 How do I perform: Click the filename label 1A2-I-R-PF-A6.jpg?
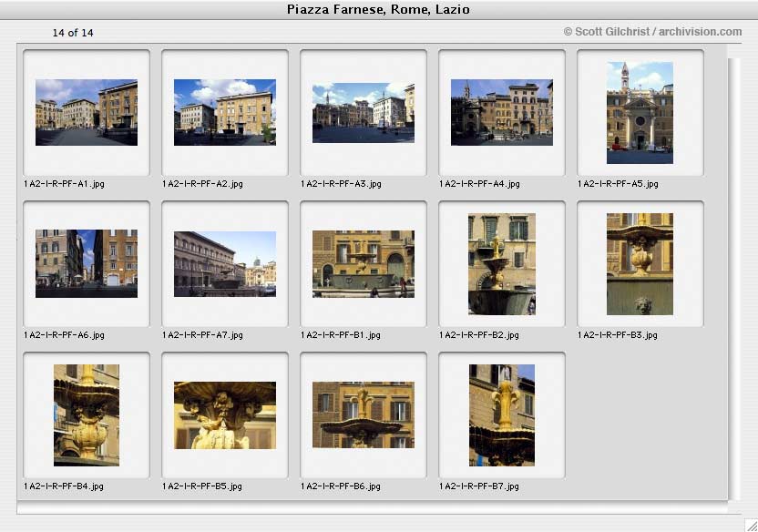pyautogui.click(x=64, y=335)
